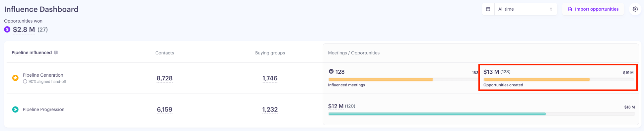644x131 pixels.
Task: Click the meetings icon beside 128
Action: [x=331, y=71]
